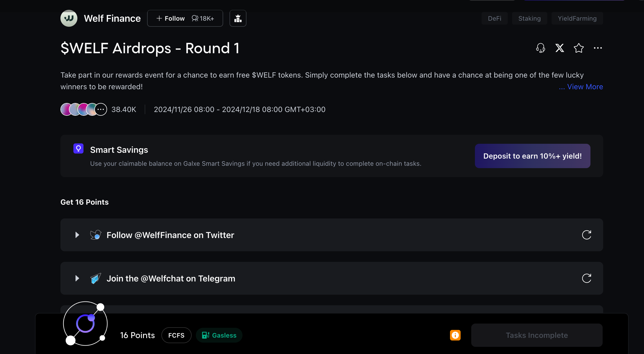Follow Welf Finance
Viewport: 644px width, 354px height.
(171, 18)
